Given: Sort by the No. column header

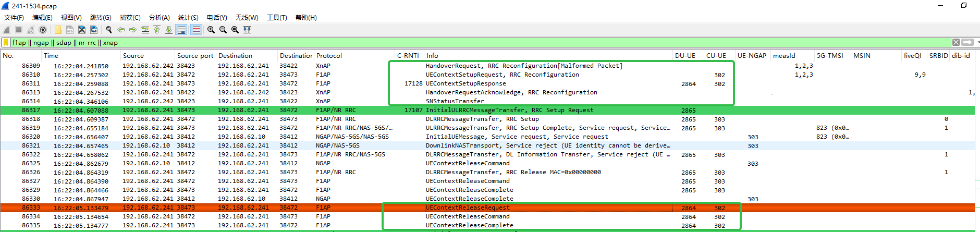Looking at the screenshot, I should [x=21, y=55].
